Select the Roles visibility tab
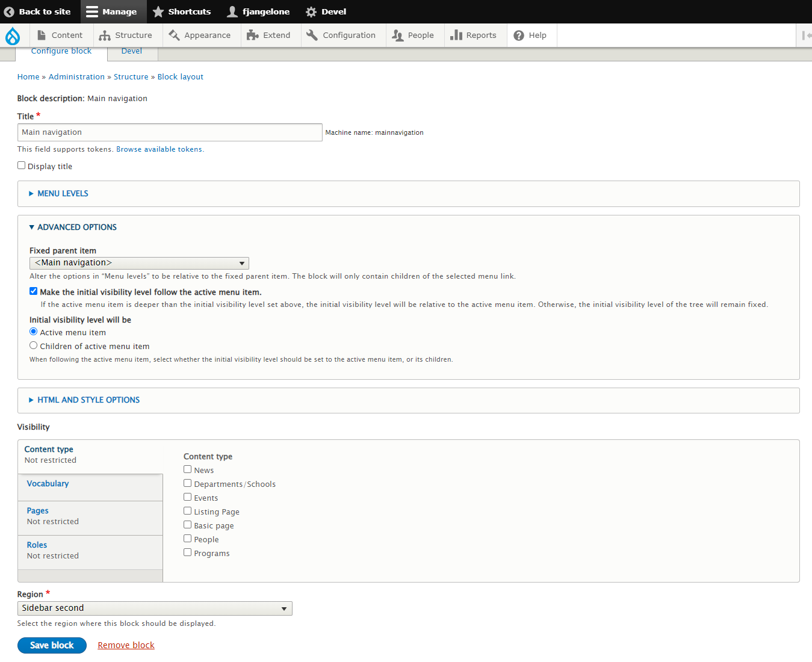The height and width of the screenshot is (662, 812). (x=37, y=545)
